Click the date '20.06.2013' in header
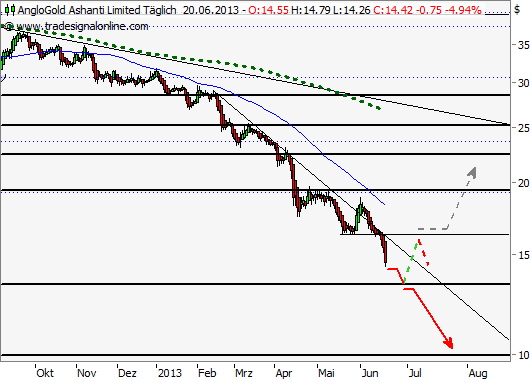This screenshot has width=532, height=380. pos(211,10)
